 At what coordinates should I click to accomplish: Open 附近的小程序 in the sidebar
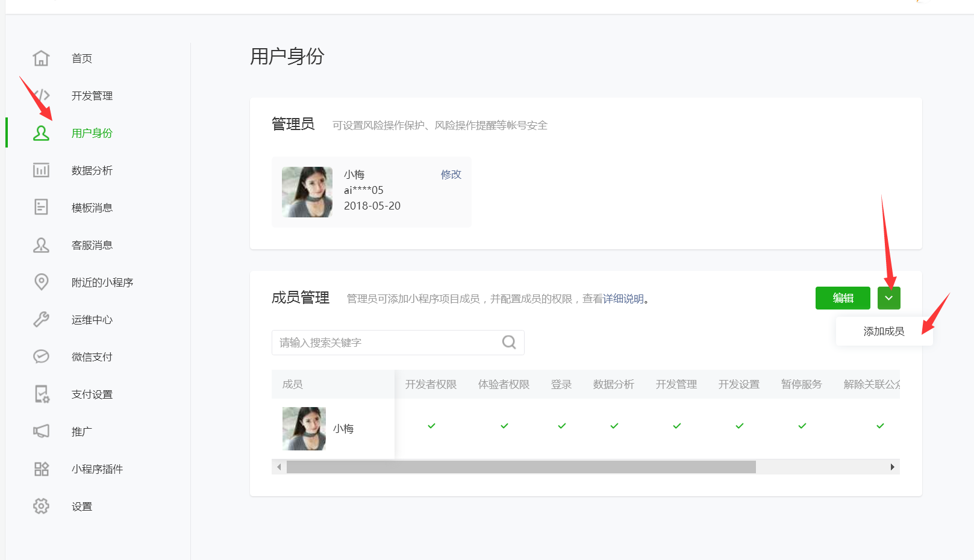tap(102, 282)
